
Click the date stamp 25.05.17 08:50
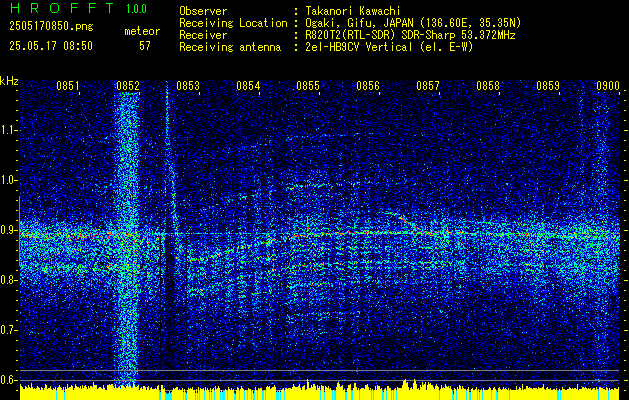point(51,46)
